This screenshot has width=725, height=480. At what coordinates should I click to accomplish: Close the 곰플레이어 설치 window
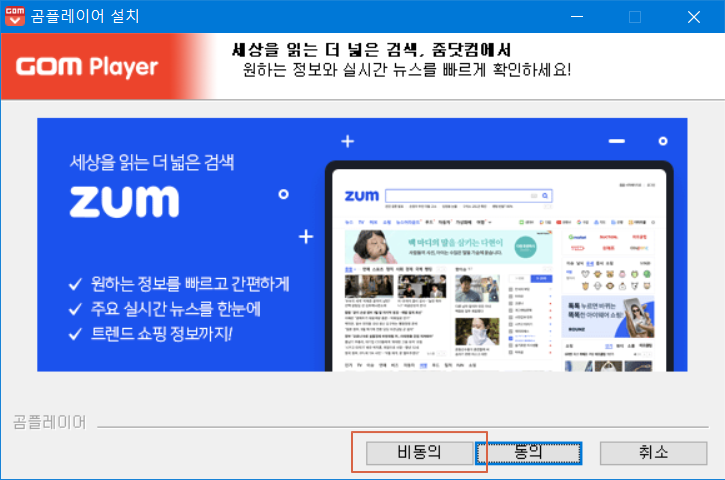(x=694, y=17)
